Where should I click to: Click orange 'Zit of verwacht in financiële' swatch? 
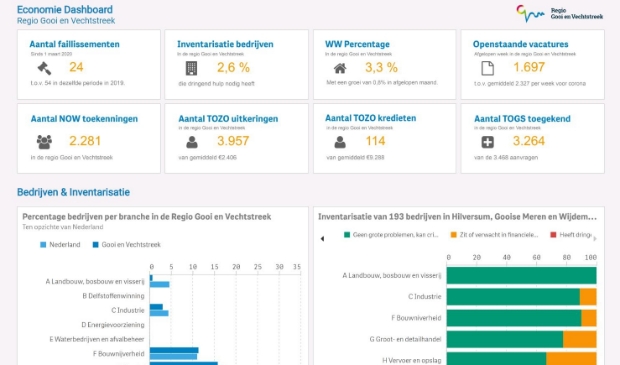tap(454, 235)
